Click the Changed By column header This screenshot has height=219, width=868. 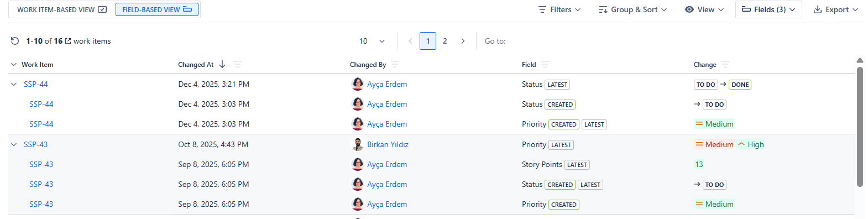click(x=368, y=65)
